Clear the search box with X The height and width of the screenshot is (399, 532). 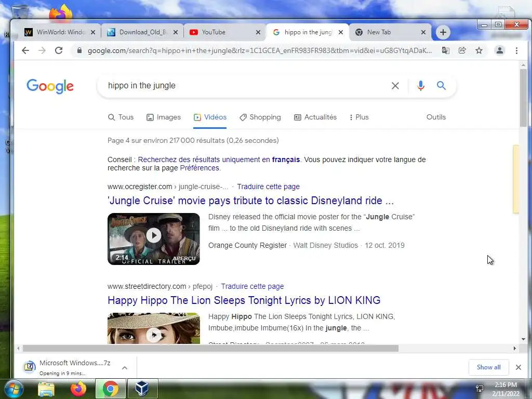[x=395, y=86]
